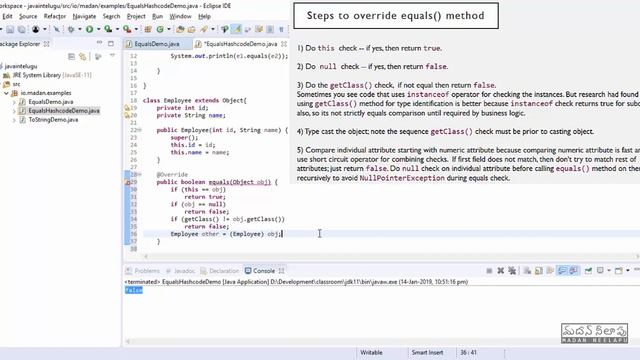Open the Project menu

tap(136, 16)
